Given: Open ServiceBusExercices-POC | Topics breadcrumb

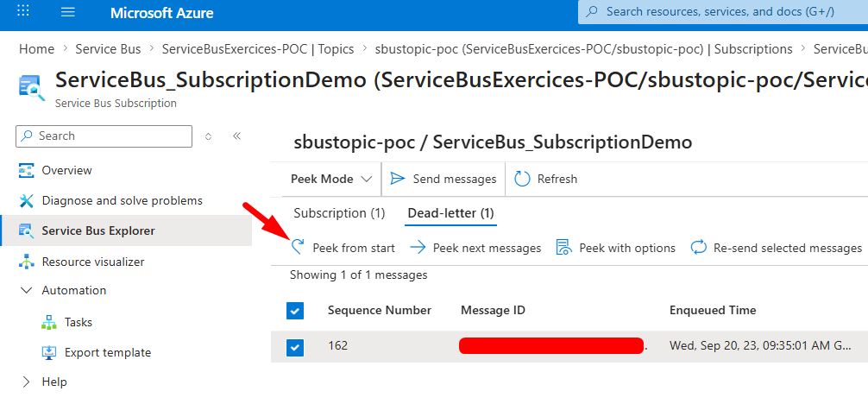Looking at the screenshot, I should point(257,48).
